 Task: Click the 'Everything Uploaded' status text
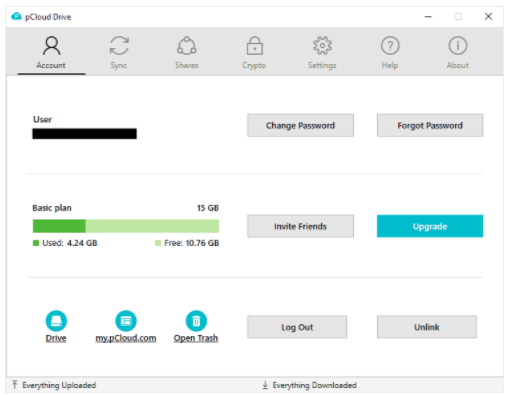click(59, 385)
